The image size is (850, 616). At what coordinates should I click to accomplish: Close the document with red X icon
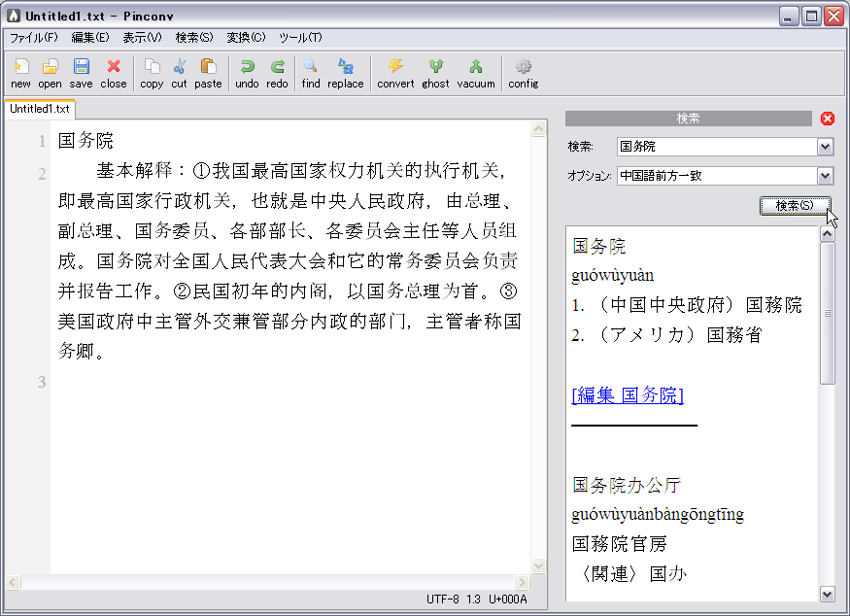(x=114, y=73)
